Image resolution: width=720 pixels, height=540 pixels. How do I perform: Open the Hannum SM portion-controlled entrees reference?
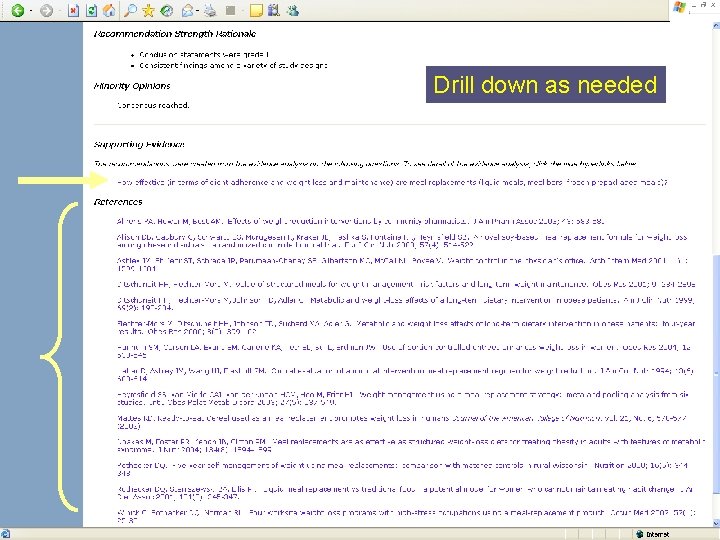coord(404,351)
